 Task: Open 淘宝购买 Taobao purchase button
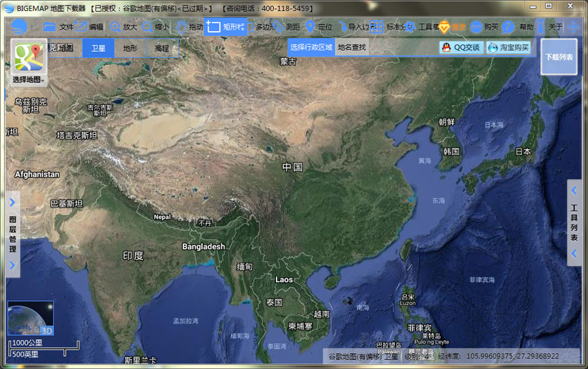508,48
